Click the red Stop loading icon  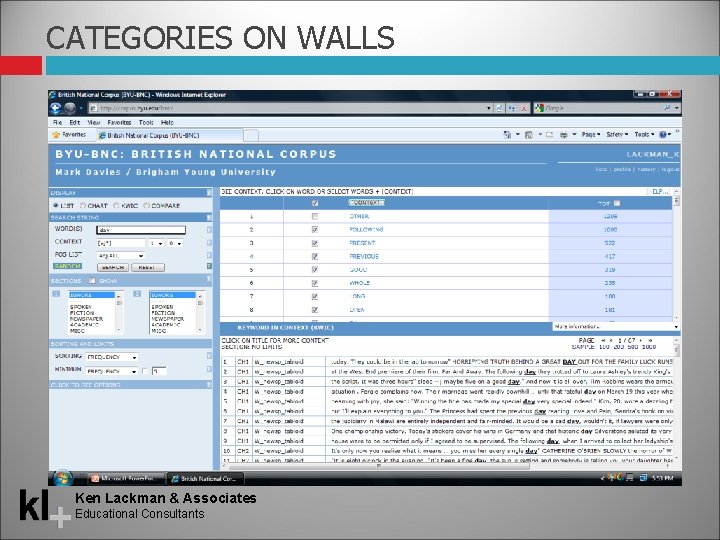pos(524,108)
